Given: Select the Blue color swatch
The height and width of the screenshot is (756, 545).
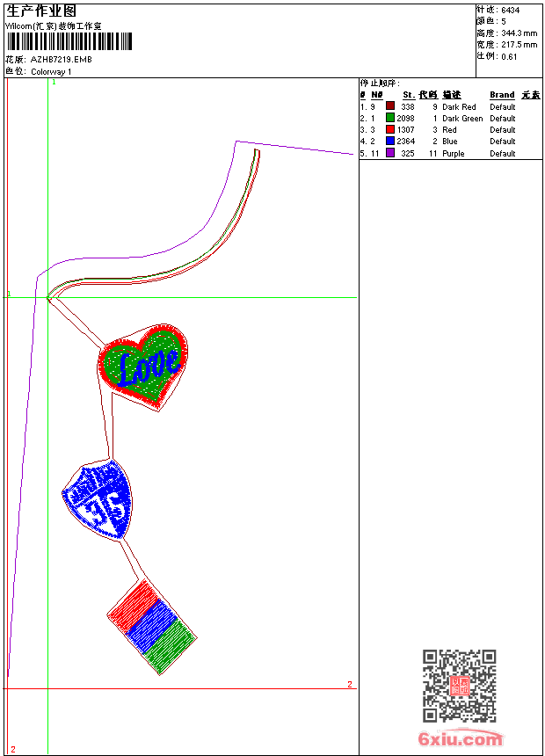Looking at the screenshot, I should pos(390,141).
